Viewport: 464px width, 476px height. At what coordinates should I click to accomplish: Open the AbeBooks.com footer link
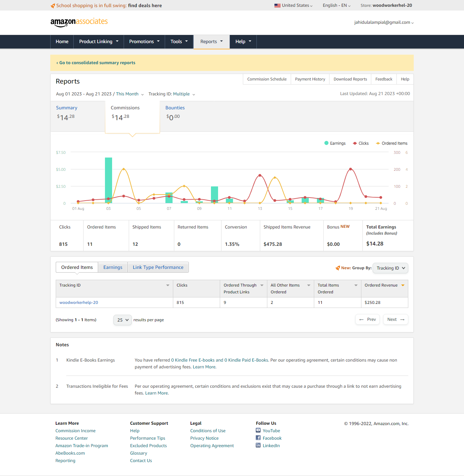point(70,453)
